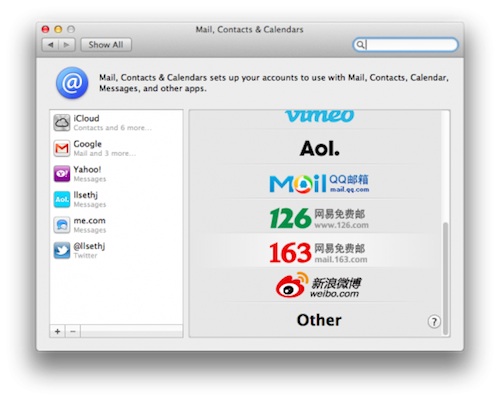Select the '@llsethj' Twitter name text

[89, 246]
